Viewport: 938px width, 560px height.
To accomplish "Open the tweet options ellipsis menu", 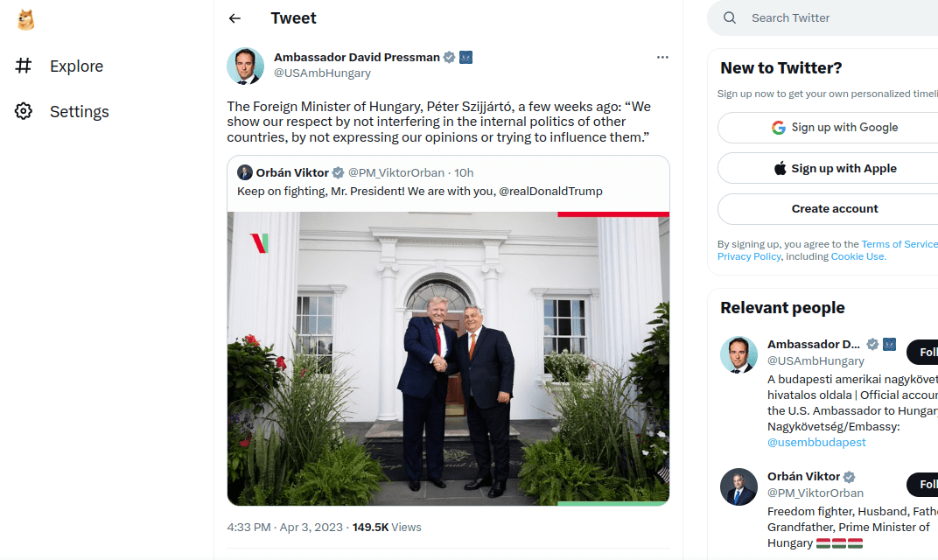I will point(662,57).
